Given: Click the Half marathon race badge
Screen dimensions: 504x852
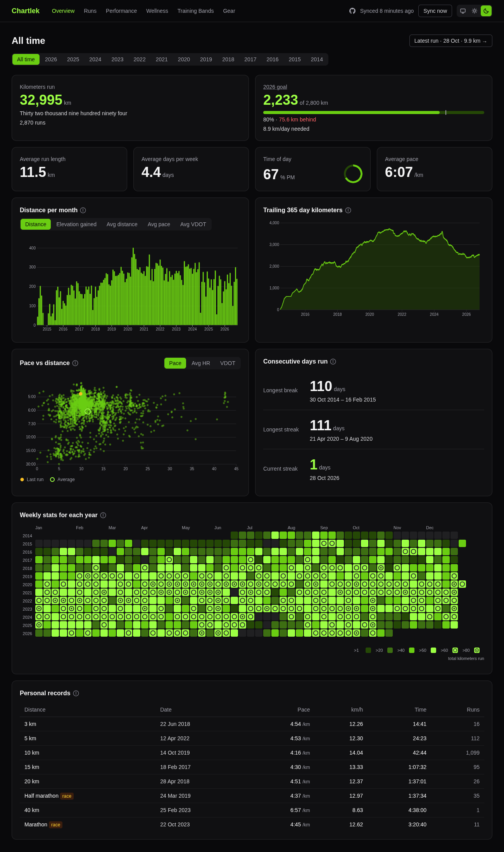Looking at the screenshot, I should [67, 796].
